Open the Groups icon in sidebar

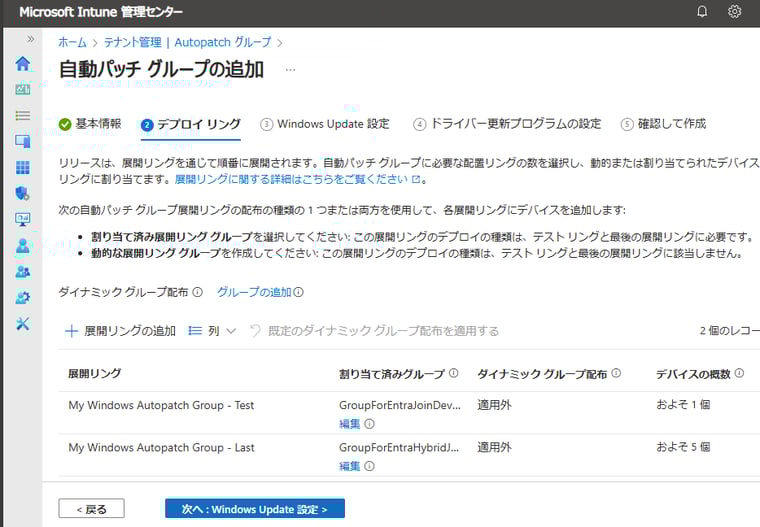click(23, 271)
